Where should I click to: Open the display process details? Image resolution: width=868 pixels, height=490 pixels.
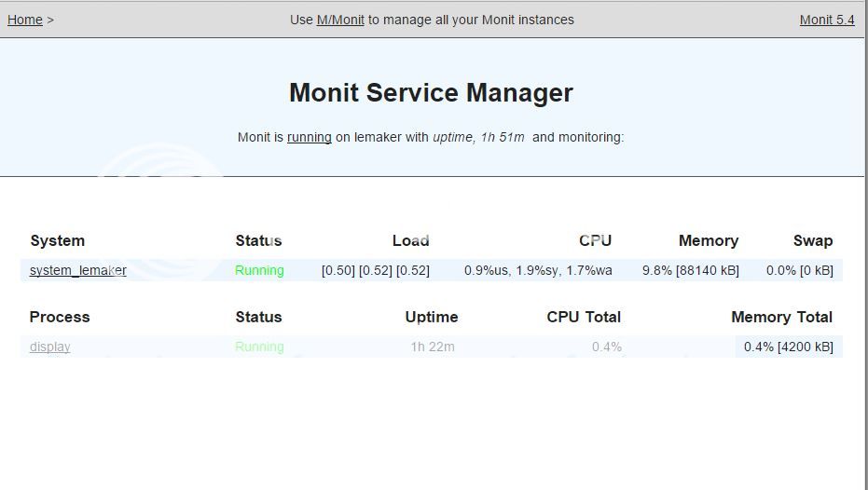tap(49, 347)
